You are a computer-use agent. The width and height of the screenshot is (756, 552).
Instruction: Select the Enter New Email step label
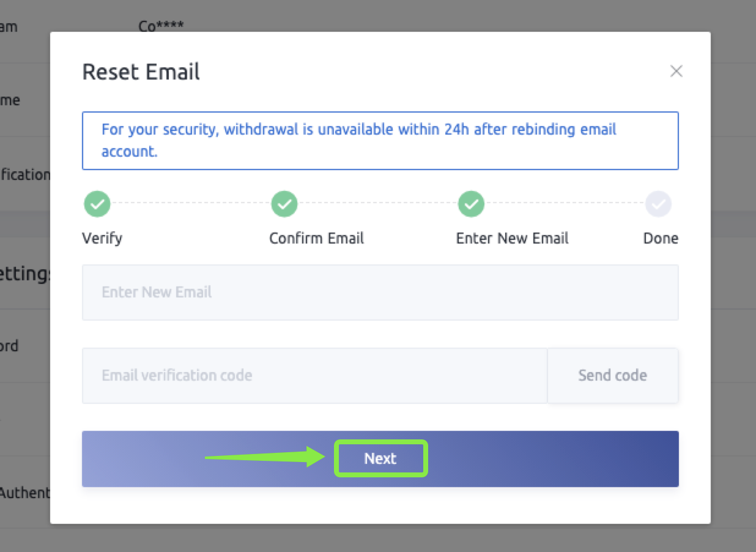pyautogui.click(x=512, y=238)
